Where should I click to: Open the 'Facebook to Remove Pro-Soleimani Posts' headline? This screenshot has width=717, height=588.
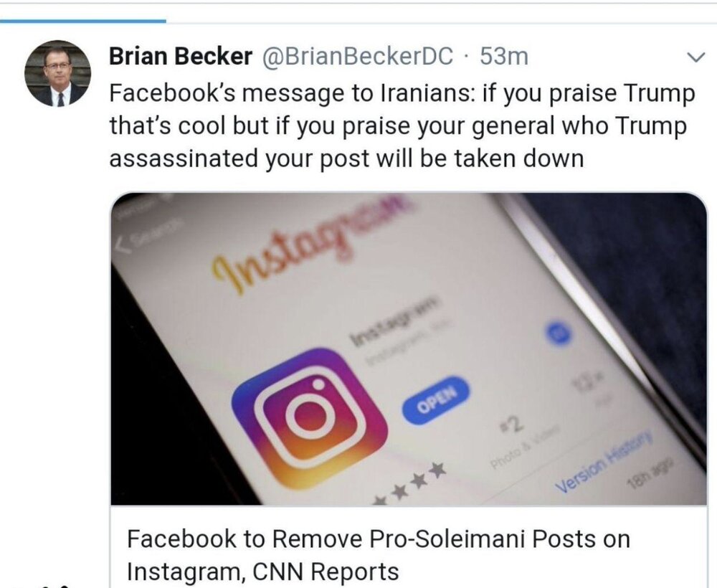click(x=378, y=539)
